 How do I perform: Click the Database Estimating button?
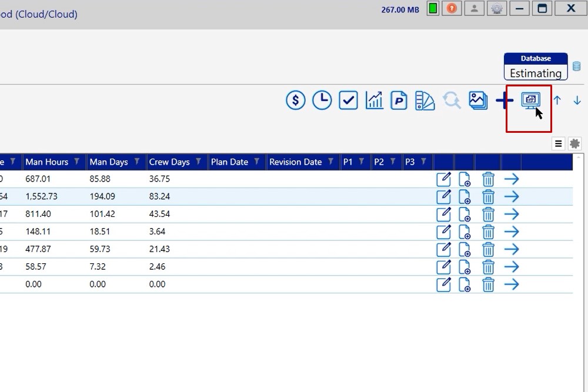(x=536, y=66)
